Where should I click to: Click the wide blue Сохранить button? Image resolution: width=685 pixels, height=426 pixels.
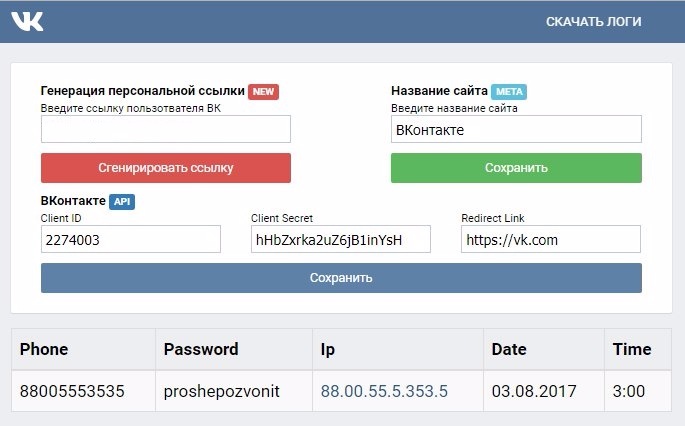[x=341, y=278]
